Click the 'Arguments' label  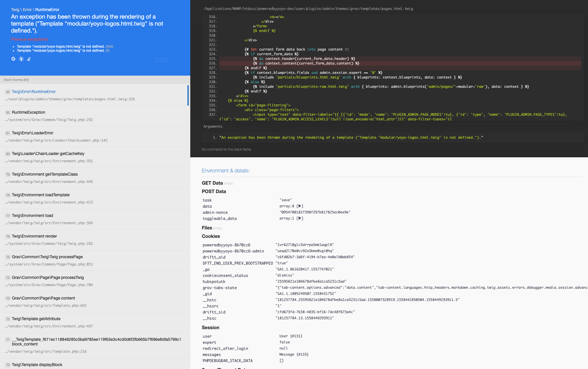213,126
